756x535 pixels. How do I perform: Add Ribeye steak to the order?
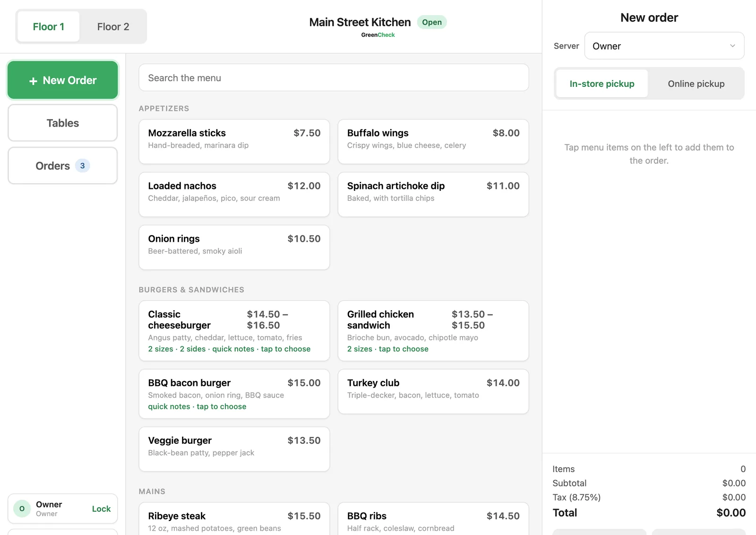(x=234, y=519)
